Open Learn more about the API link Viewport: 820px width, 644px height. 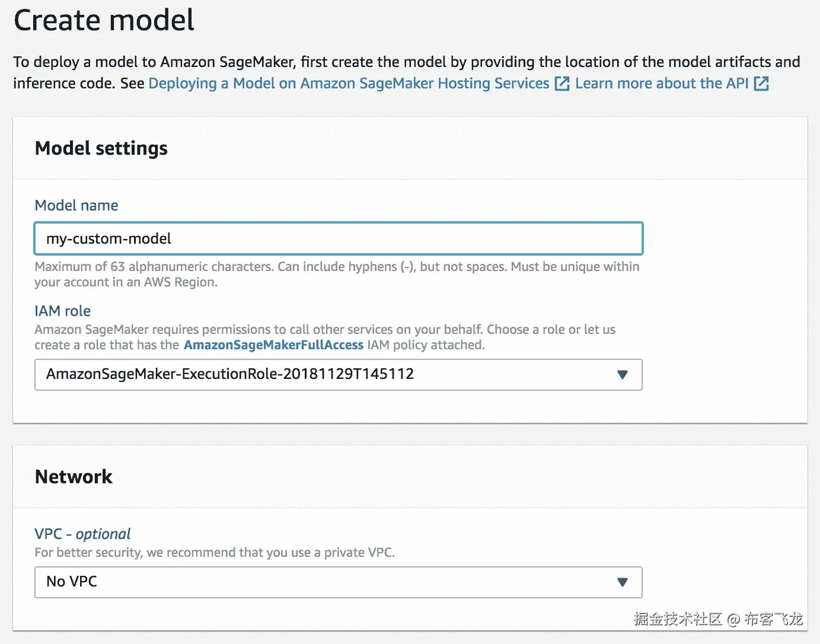tap(661, 84)
